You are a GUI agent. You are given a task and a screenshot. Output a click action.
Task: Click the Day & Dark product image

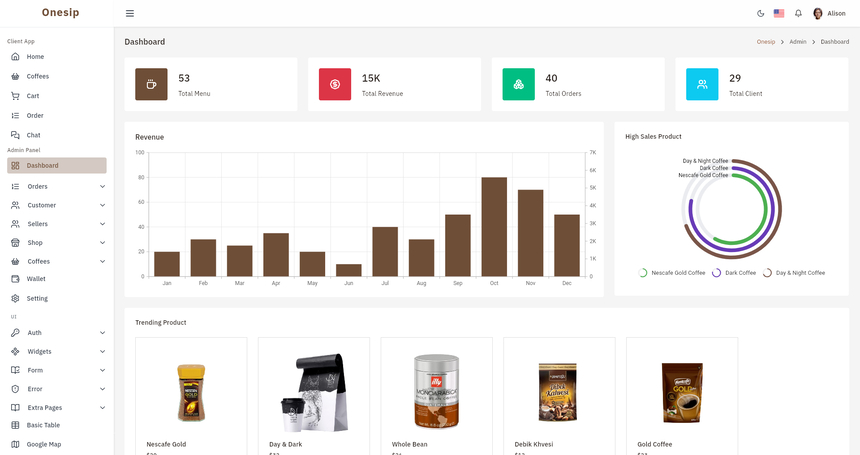[314, 393]
